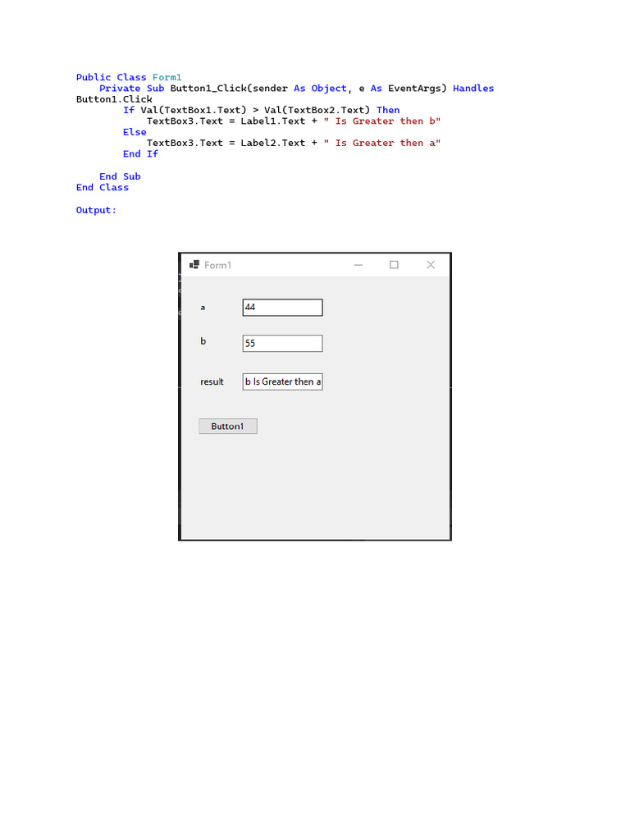
Task: Click the 'Output:' text in the document
Action: point(97,210)
